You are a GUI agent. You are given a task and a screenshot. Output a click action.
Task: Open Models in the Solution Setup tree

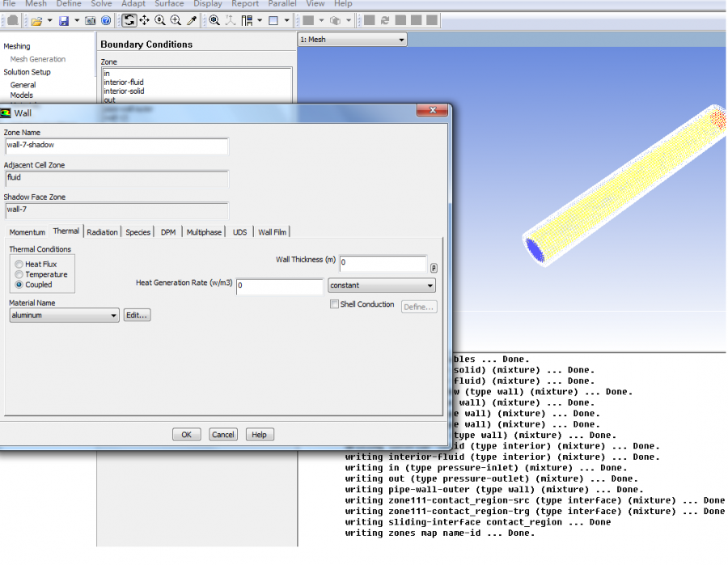click(x=21, y=96)
